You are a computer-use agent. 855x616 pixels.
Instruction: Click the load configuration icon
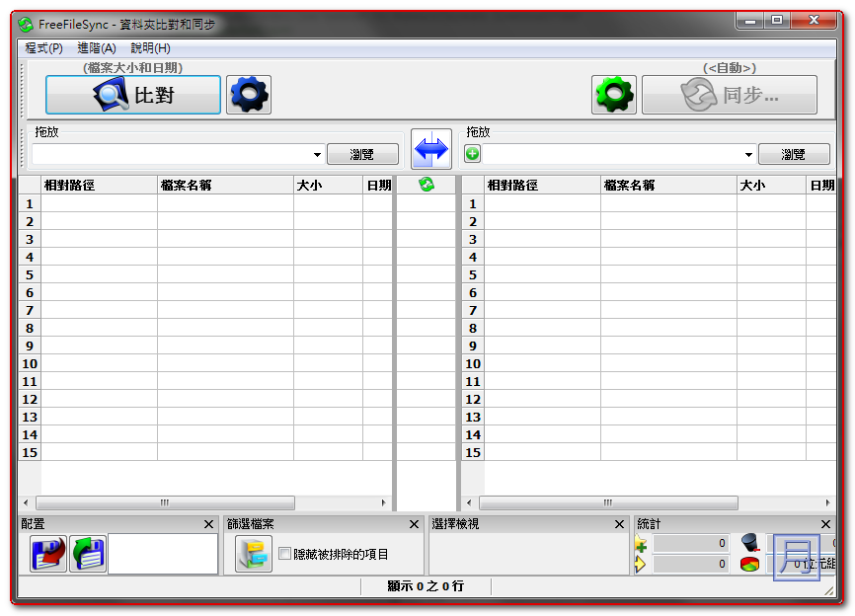[x=88, y=555]
